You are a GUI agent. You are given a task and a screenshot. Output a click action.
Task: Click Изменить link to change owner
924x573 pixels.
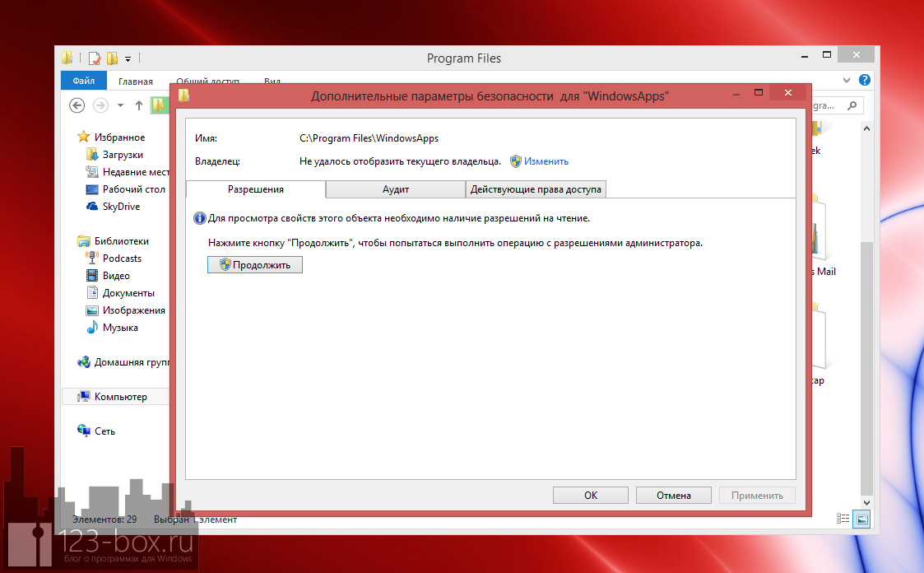coord(546,161)
